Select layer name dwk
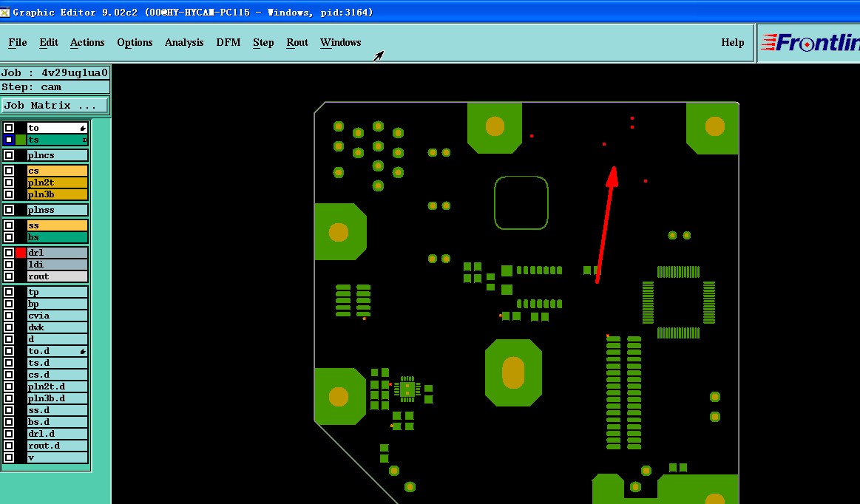 [58, 327]
